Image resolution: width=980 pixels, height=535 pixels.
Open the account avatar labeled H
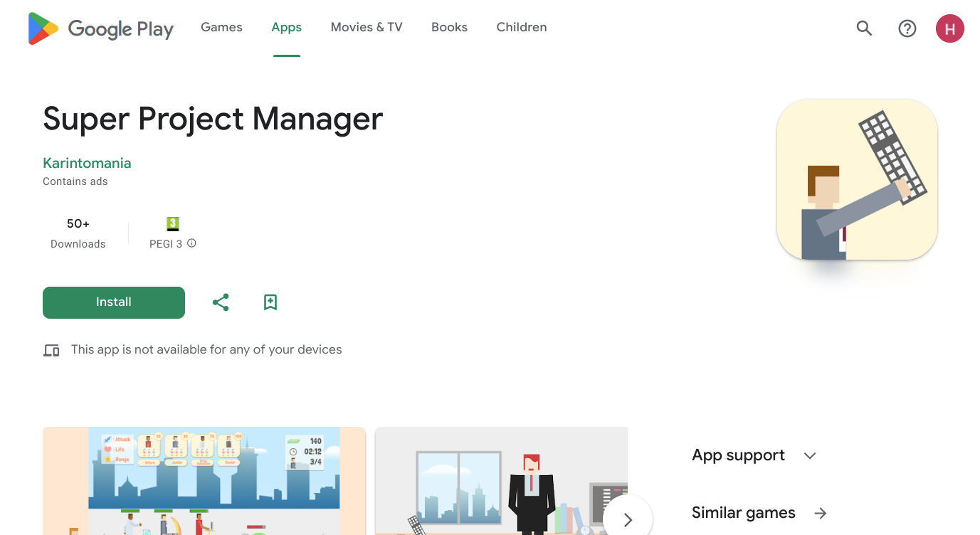[949, 28]
